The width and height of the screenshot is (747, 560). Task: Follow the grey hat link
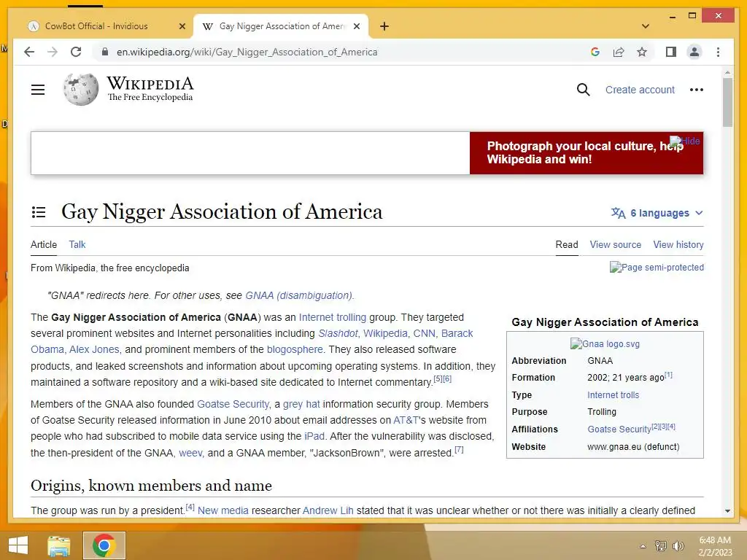pyautogui.click(x=301, y=404)
